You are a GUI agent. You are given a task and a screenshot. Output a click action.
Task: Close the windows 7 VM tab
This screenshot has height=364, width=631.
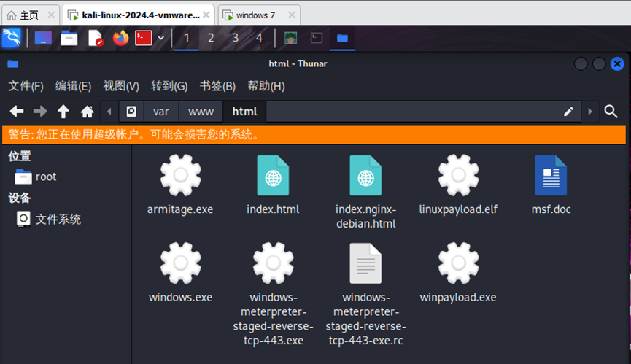(292, 15)
